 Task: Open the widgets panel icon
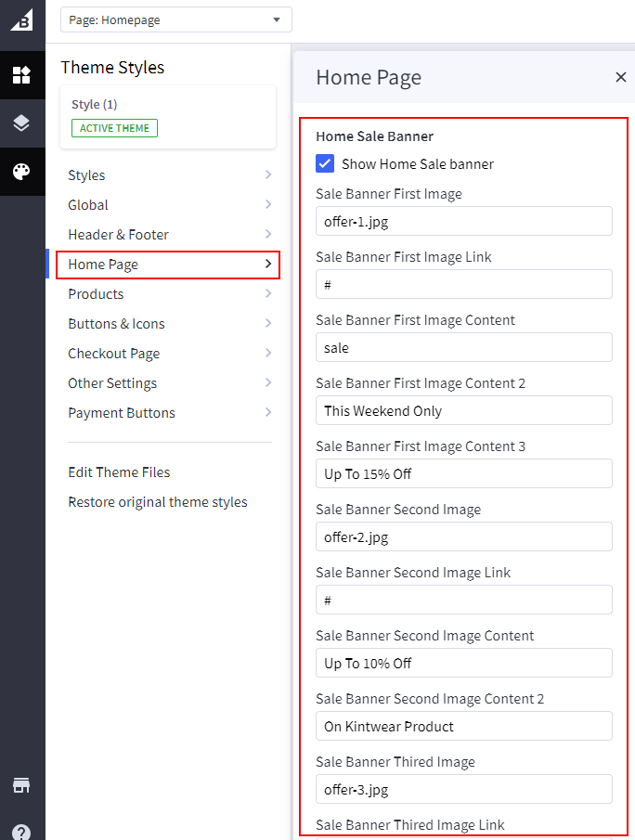[x=21, y=75]
